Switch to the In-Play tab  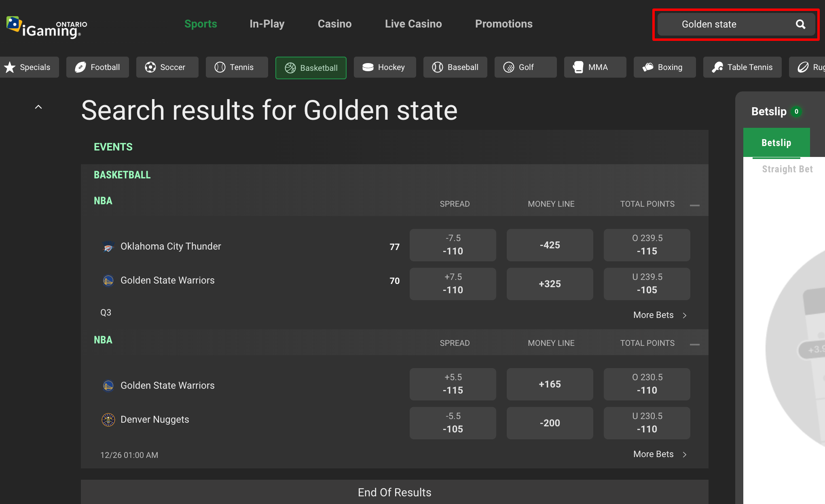tap(267, 24)
